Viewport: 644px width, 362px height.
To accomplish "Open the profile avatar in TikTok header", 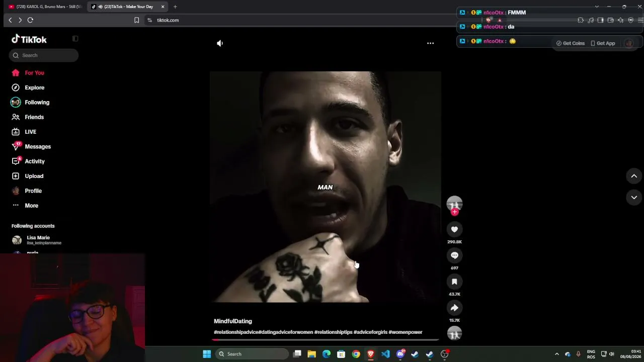I will tap(629, 43).
